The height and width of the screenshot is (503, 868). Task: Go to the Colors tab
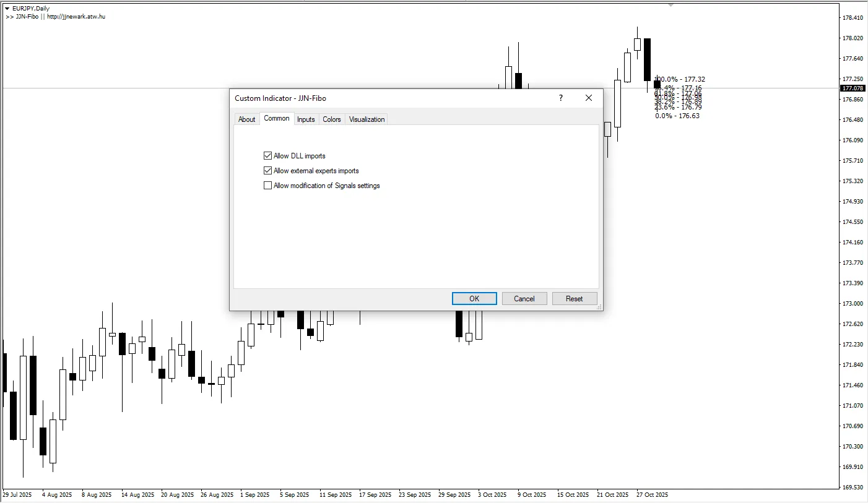coord(332,119)
